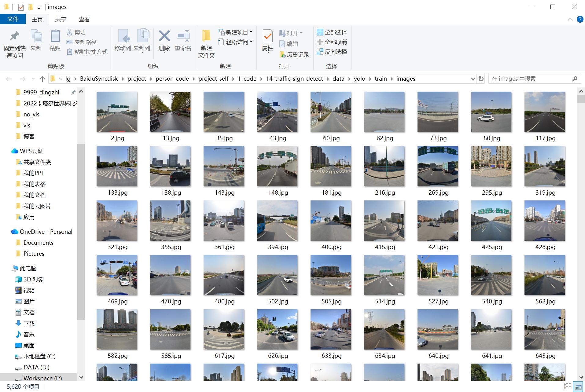Image resolution: width=585 pixels, height=392 pixels.
Task: Click the Paste (粘贴) ribbon icon
Action: pyautogui.click(x=55, y=37)
